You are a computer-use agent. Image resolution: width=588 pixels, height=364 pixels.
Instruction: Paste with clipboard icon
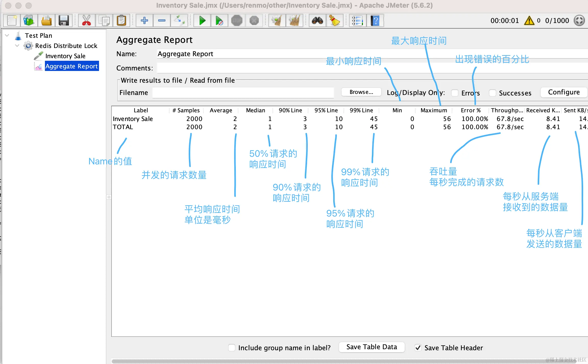click(121, 20)
